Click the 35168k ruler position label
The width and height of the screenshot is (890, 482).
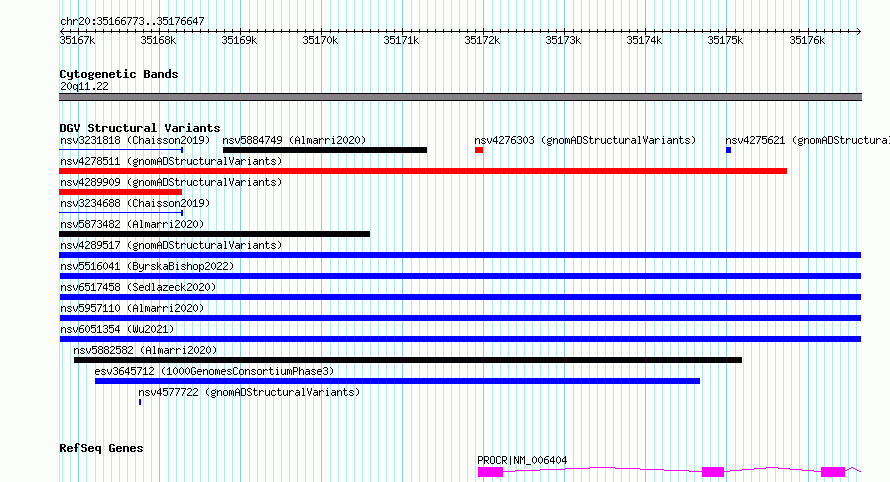pyautogui.click(x=158, y=40)
